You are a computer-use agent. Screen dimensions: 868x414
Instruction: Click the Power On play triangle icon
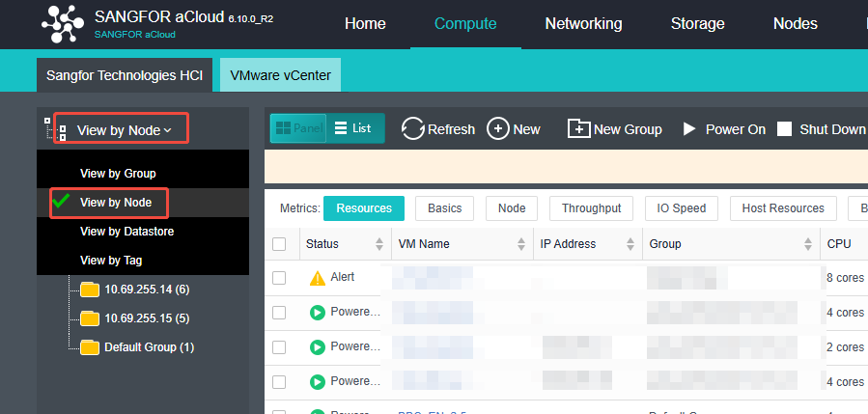click(x=689, y=129)
